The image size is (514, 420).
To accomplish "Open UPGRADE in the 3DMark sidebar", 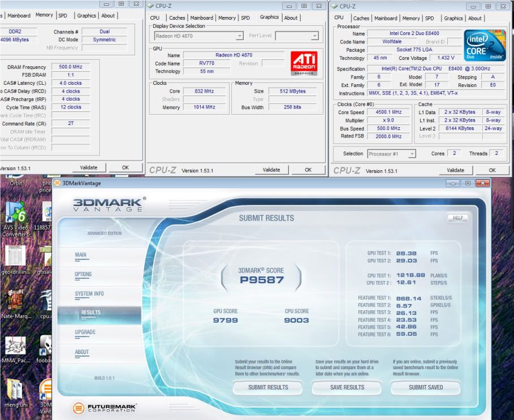I will (85, 332).
